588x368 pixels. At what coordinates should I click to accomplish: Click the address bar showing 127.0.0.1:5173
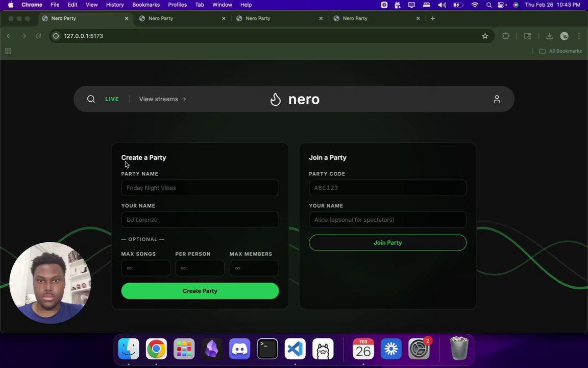272,36
